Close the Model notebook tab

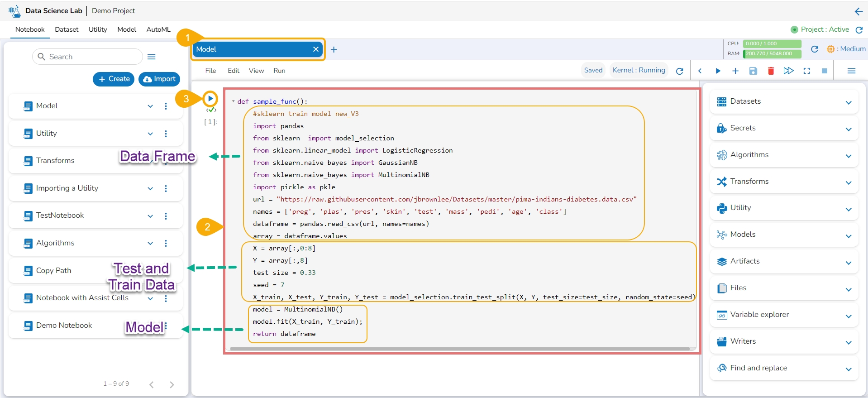315,49
